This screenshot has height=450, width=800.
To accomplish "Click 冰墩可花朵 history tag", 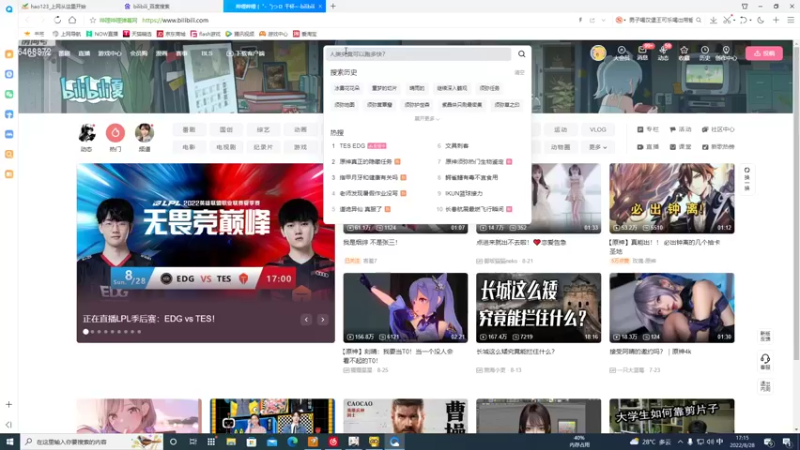I will pyautogui.click(x=346, y=88).
